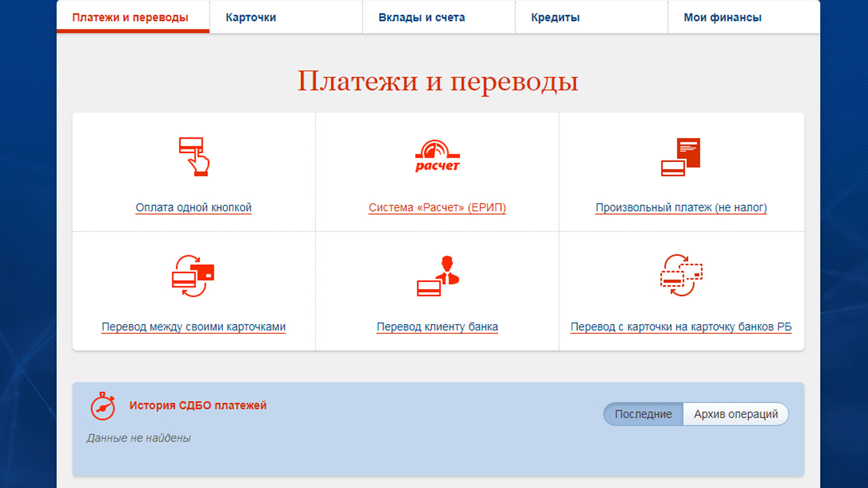Screen dimensions: 868x488
Task: Click Перевод с карточки на карточку банков РБ
Action: click(681, 327)
